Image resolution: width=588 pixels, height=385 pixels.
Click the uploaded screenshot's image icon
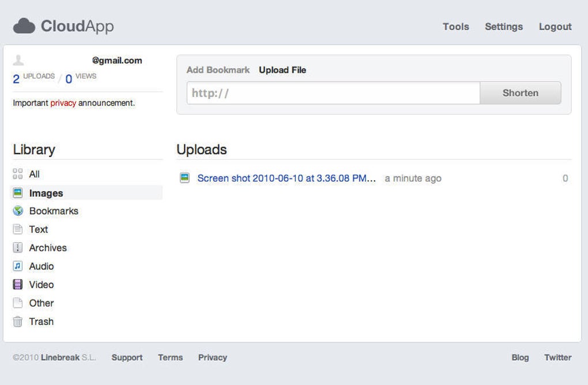pyautogui.click(x=184, y=178)
